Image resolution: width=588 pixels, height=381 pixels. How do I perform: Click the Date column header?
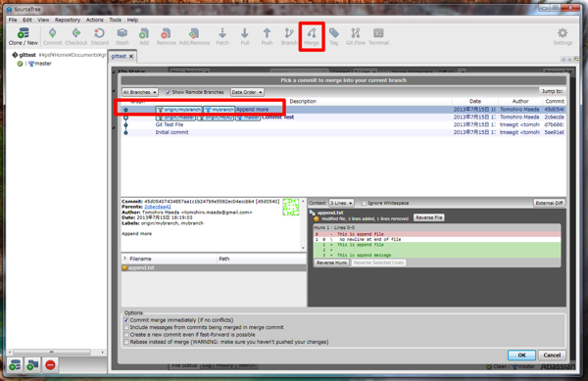(x=475, y=101)
